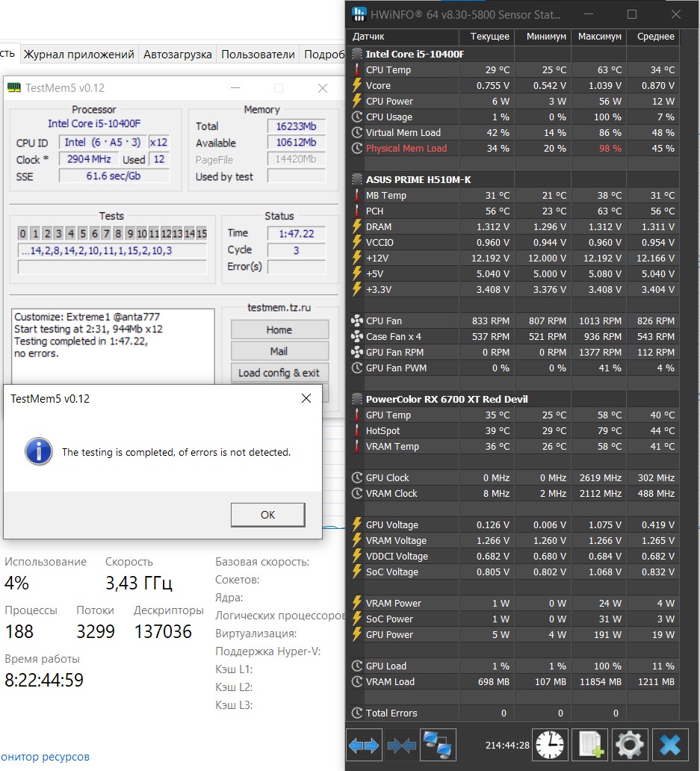The image size is (700, 771).
Task: Click the CPU Temp thermometer icon
Action: point(357,69)
